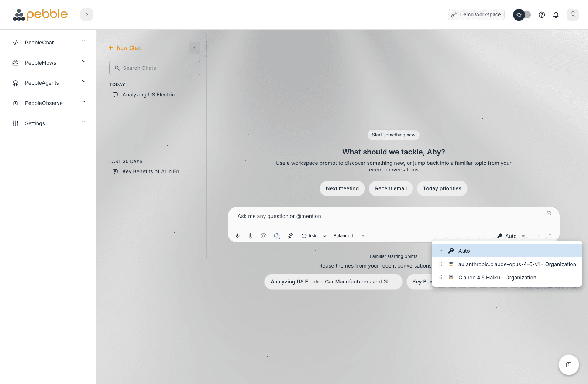Open the Ask mode dropdown
Image resolution: width=588 pixels, height=384 pixels.
pyautogui.click(x=314, y=236)
